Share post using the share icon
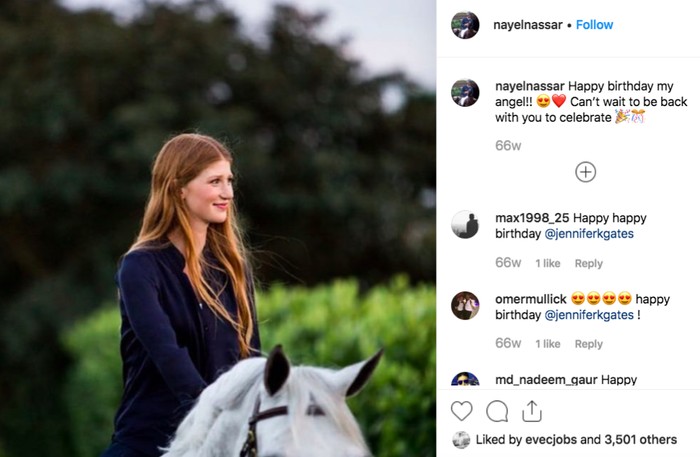Viewport: 700px width, 457px height. point(532,411)
